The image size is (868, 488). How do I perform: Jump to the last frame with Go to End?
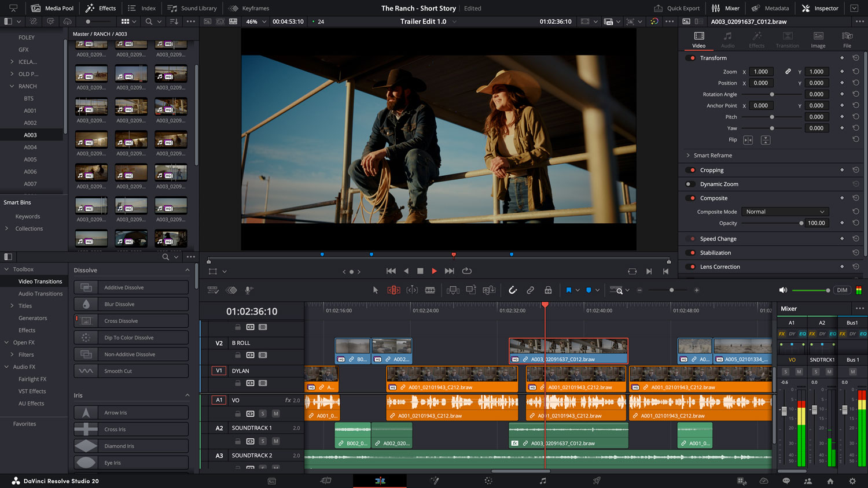450,271
